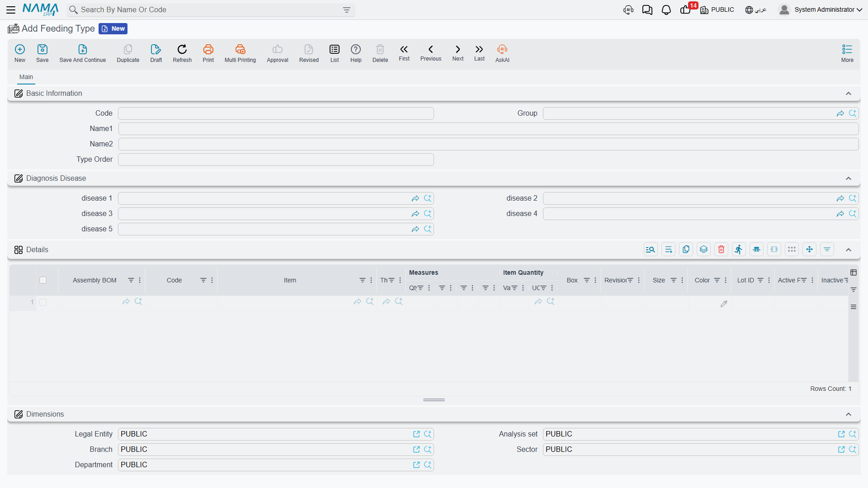Click the copy rows icon in Details

tap(686, 249)
